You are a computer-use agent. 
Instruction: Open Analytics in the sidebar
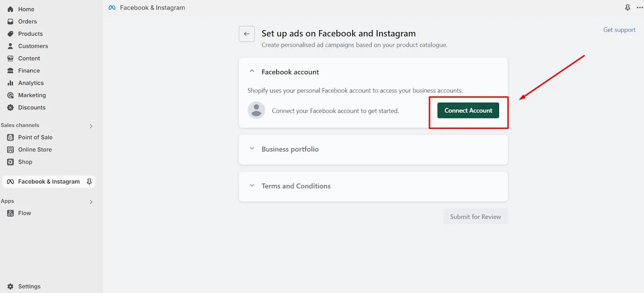[31, 83]
